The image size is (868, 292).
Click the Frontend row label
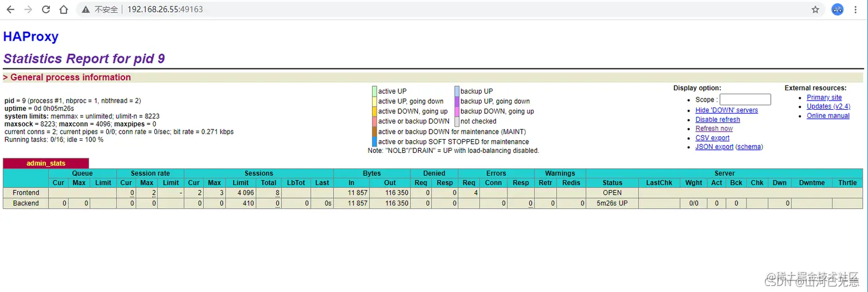[x=26, y=193]
